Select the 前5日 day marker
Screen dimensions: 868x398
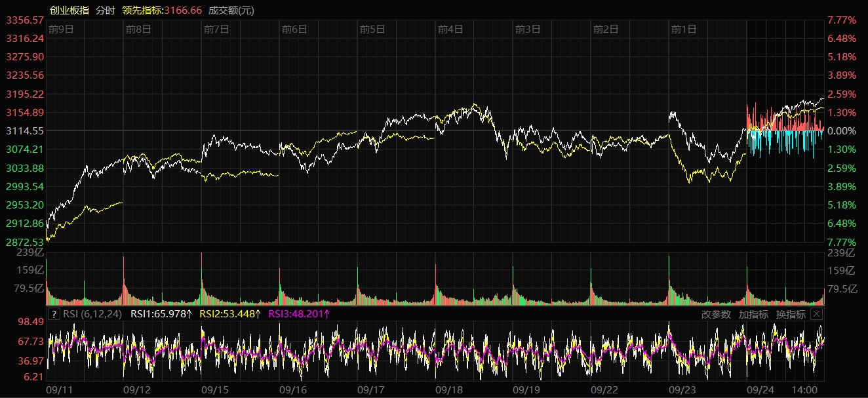click(372, 29)
